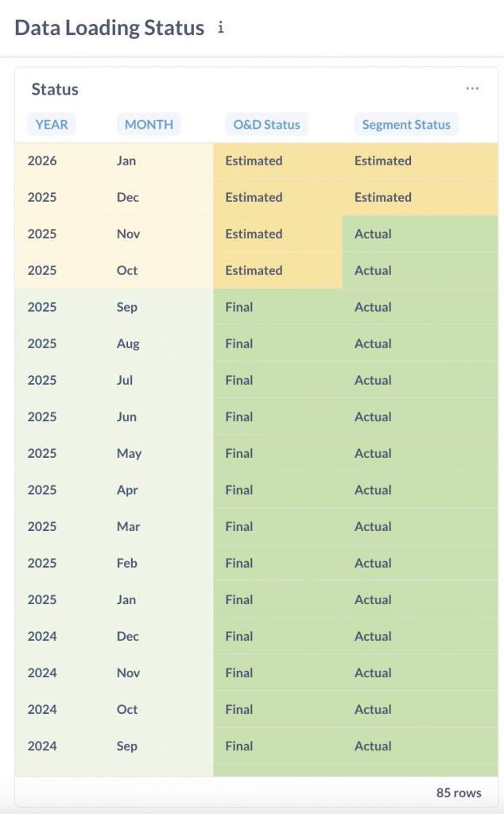Click the 2026 year cell

pyautogui.click(x=42, y=161)
